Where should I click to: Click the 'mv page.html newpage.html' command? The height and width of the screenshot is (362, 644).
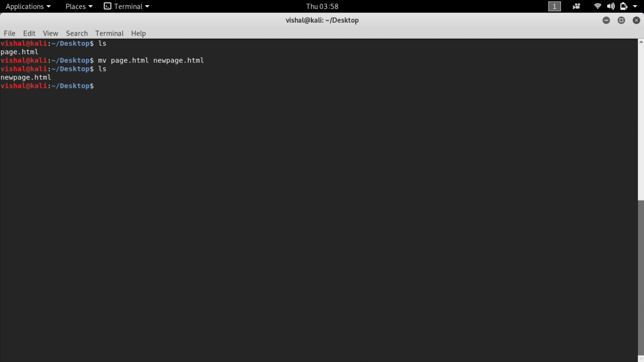151,60
